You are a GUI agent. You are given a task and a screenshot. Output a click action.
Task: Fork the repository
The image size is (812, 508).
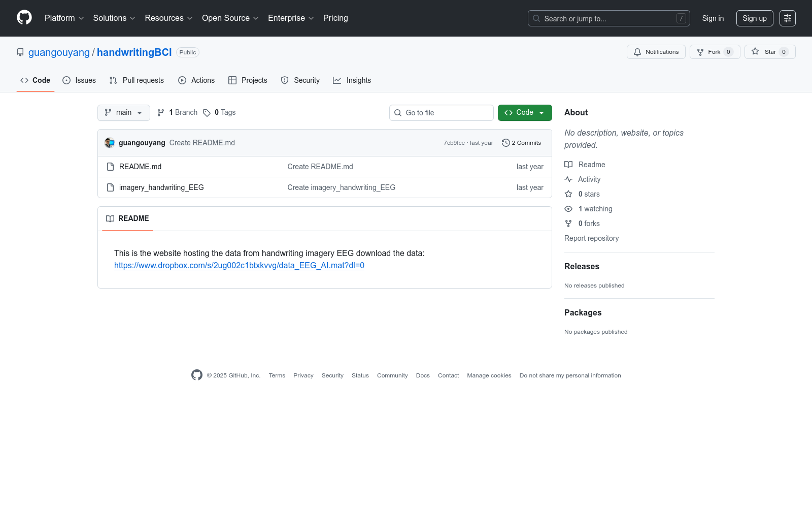(x=715, y=52)
